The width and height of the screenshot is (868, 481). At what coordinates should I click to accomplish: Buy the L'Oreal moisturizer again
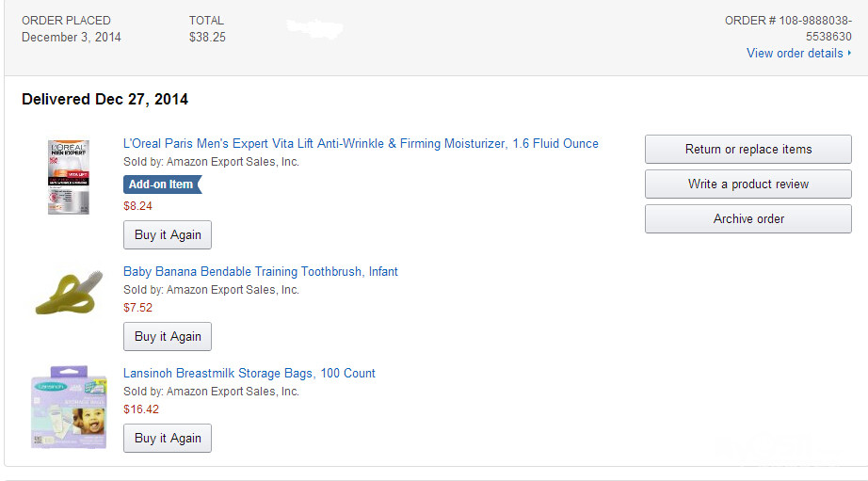(168, 235)
